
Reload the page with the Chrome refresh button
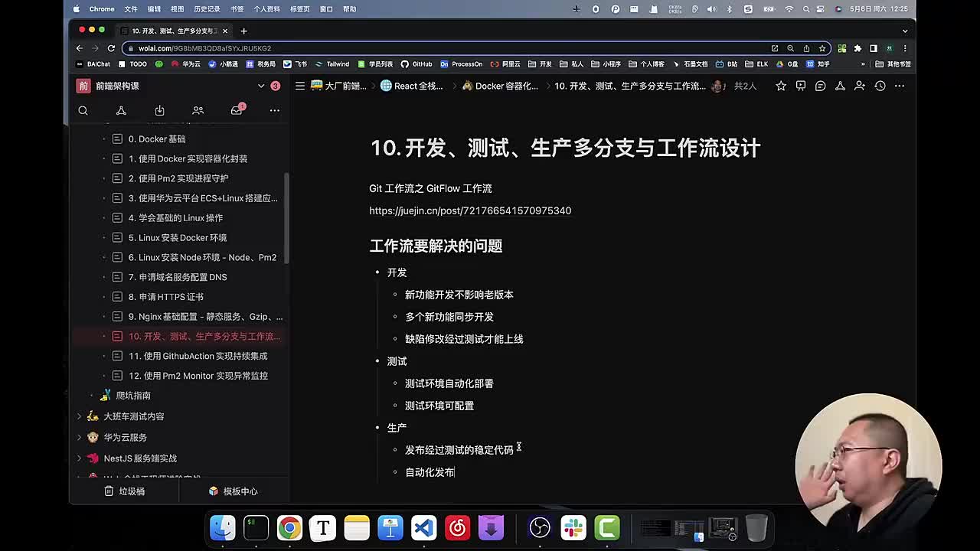[x=111, y=48]
